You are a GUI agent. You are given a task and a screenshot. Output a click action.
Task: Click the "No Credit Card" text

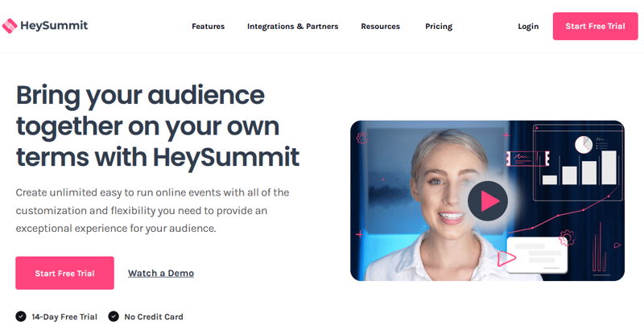(154, 317)
